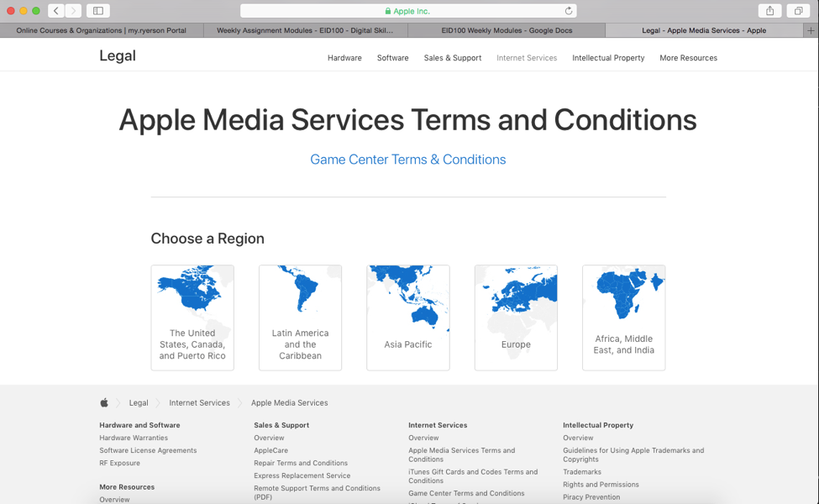Viewport: 819px width, 504px height.
Task: Switch to Weekly Assignment Modules tab
Action: tap(305, 30)
